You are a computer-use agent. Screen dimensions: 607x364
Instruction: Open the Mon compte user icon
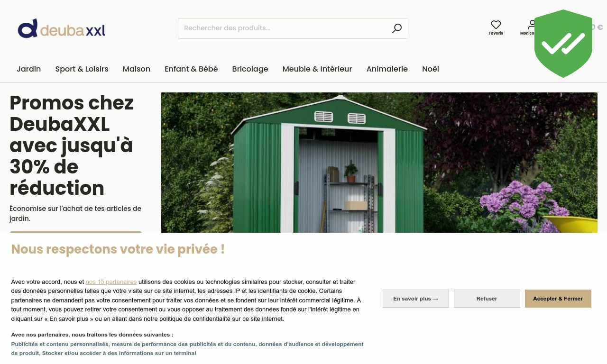531,25
